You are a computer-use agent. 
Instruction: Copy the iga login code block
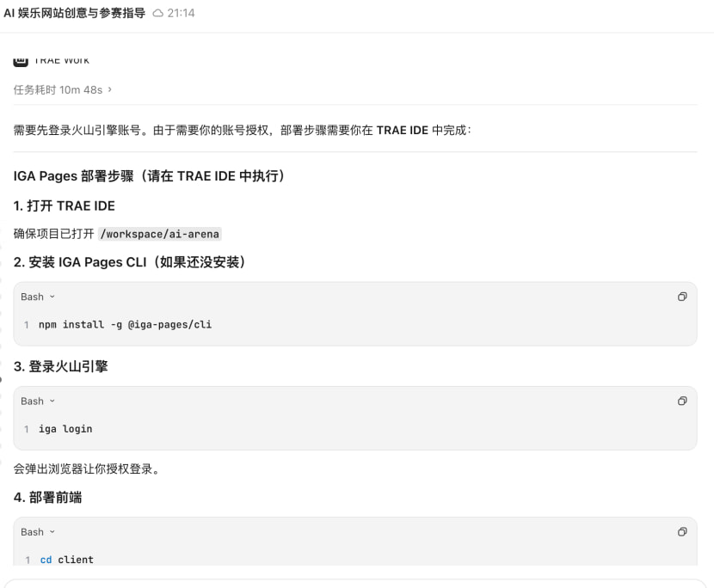tap(681, 401)
